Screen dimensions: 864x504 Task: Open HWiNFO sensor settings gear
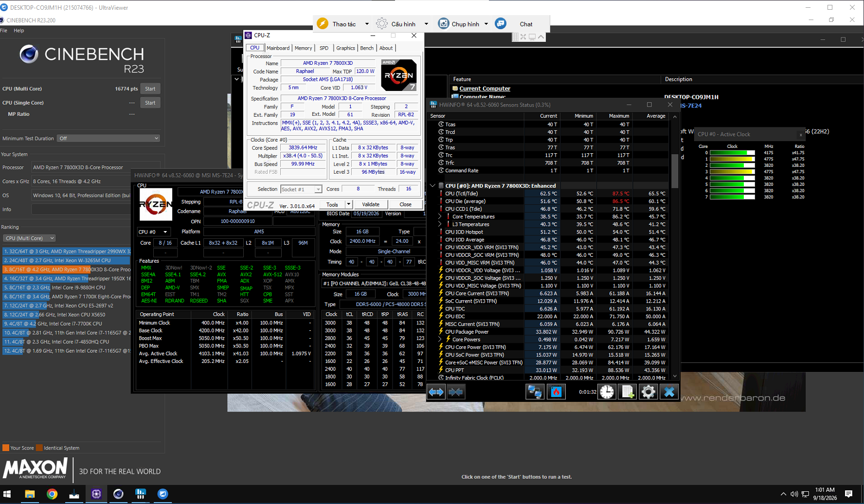[x=648, y=392]
